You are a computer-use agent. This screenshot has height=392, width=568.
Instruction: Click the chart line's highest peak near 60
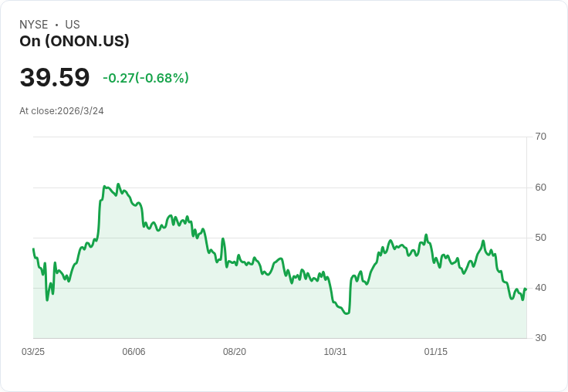point(118,184)
